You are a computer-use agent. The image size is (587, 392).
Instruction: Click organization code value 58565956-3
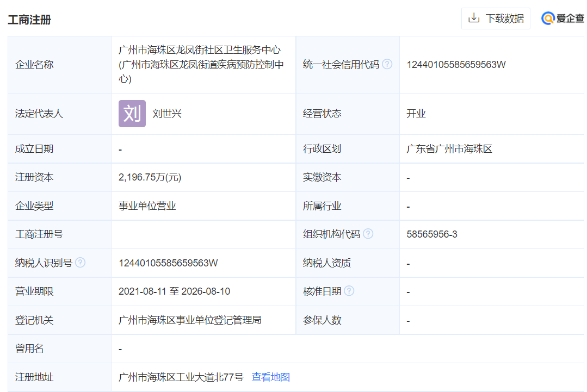click(431, 234)
